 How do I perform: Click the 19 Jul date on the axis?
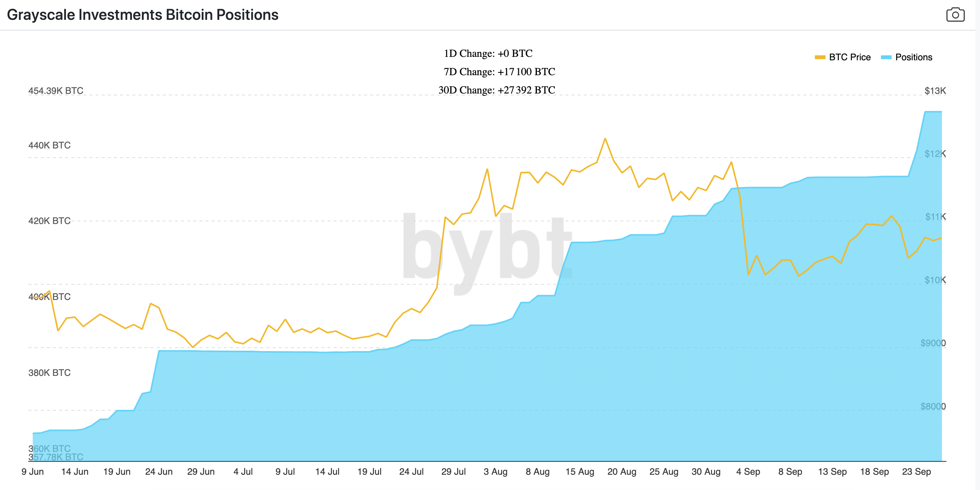point(369,472)
